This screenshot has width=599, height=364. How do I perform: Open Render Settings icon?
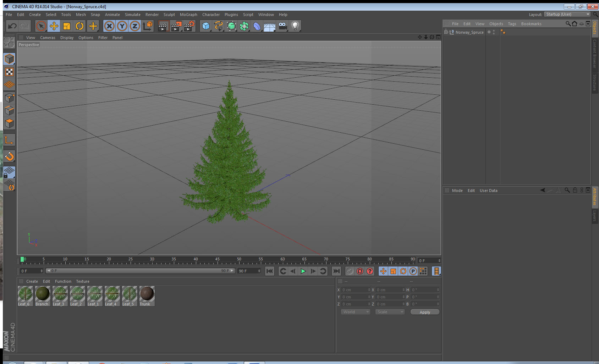(x=189, y=26)
